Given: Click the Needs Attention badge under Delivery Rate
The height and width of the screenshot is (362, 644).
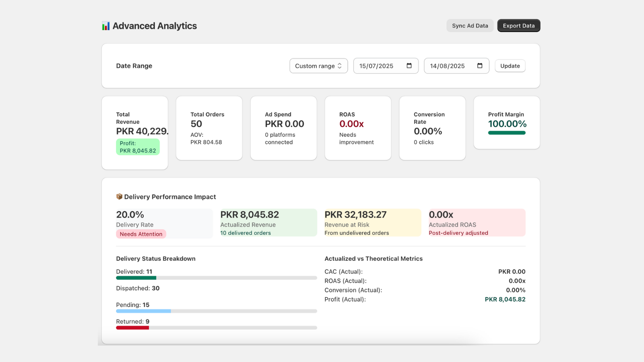Looking at the screenshot, I should pyautogui.click(x=141, y=234).
